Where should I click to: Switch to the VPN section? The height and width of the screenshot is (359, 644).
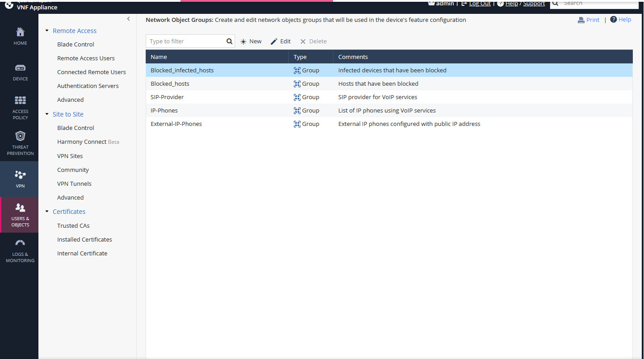pyautogui.click(x=20, y=179)
